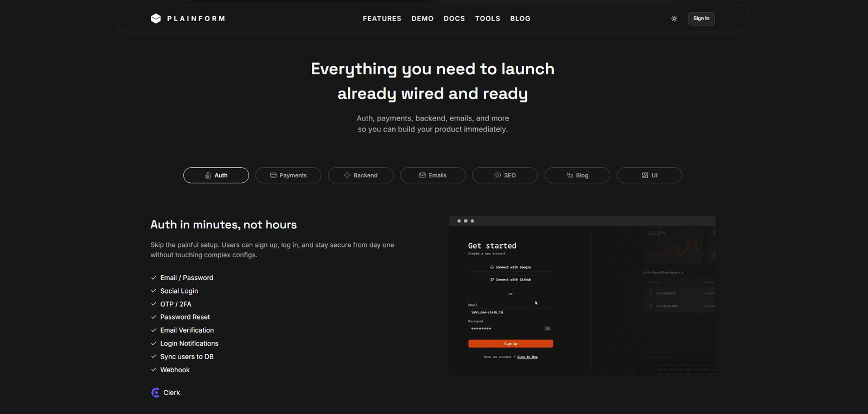This screenshot has height=414, width=868.
Task: Toggle the light/dark theme sun icon
Action: click(x=674, y=18)
